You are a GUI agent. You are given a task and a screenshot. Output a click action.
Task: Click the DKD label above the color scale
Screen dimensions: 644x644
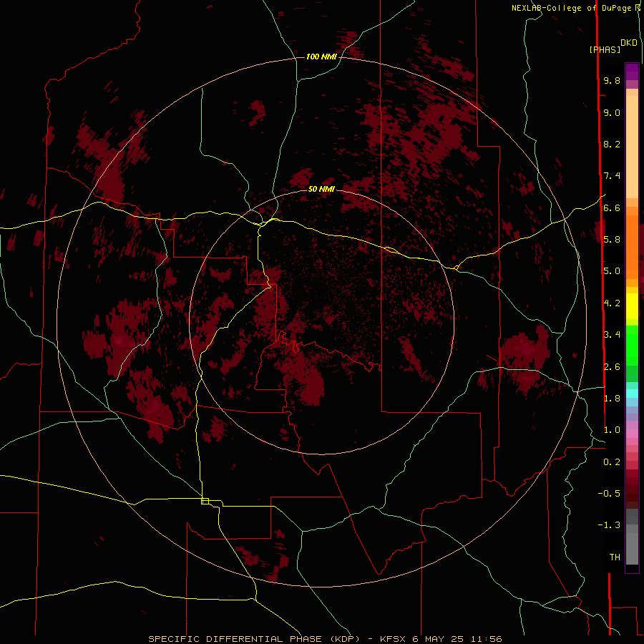628,43
